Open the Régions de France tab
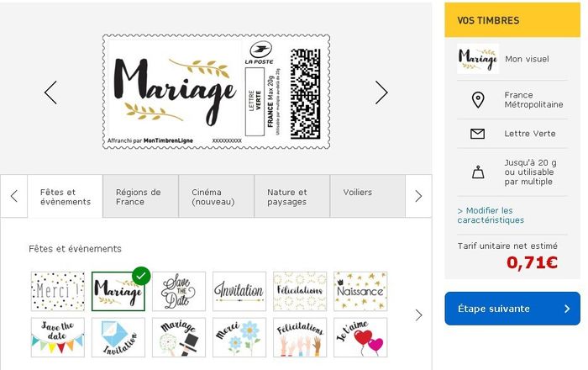The image size is (588, 370). (x=140, y=196)
